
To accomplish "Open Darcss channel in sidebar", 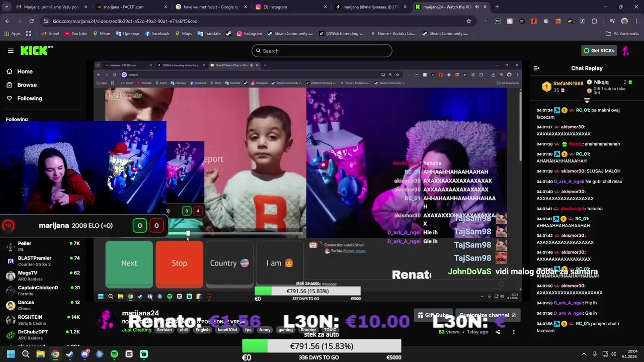I will point(43,305).
